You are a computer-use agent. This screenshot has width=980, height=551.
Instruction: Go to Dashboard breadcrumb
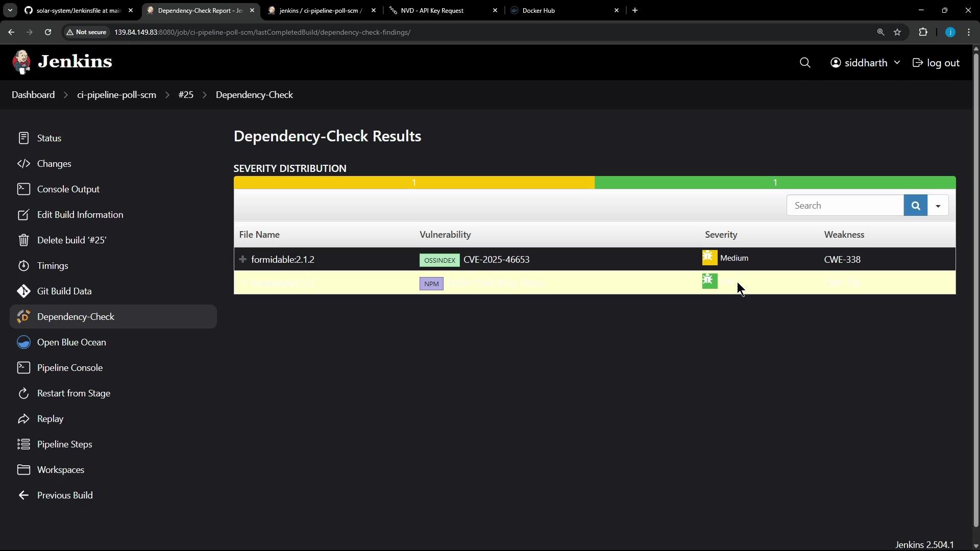coord(33,95)
